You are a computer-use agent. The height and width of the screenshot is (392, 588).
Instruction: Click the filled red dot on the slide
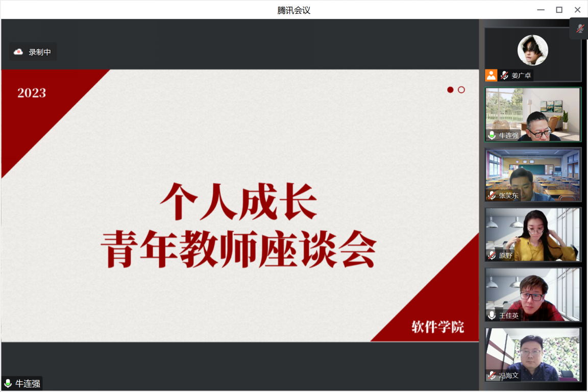pyautogui.click(x=450, y=90)
